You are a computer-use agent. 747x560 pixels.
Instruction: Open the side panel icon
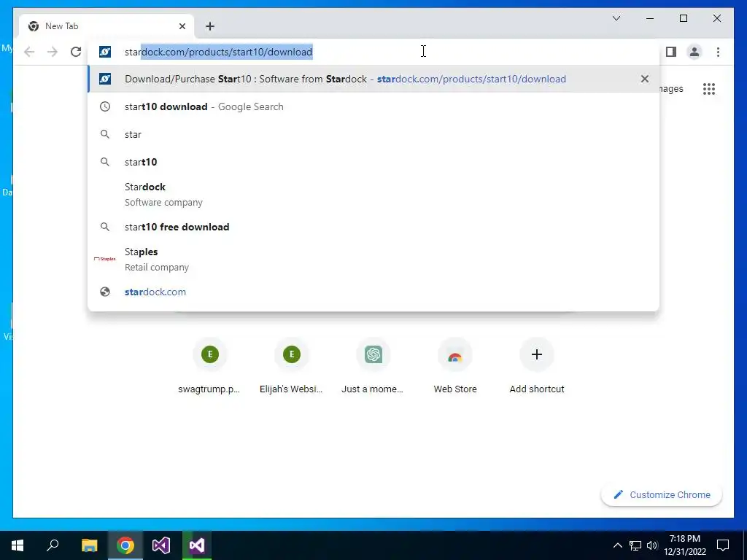tap(671, 52)
